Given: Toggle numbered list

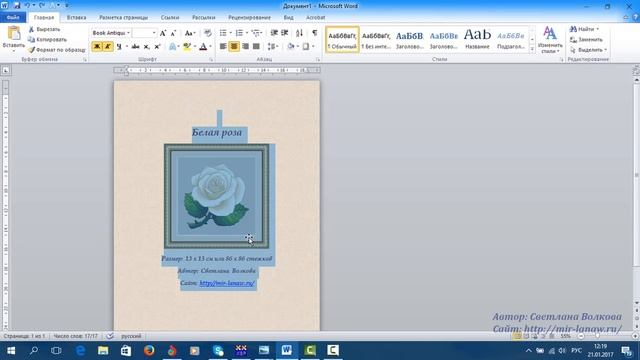Looking at the screenshot, I should [239, 33].
